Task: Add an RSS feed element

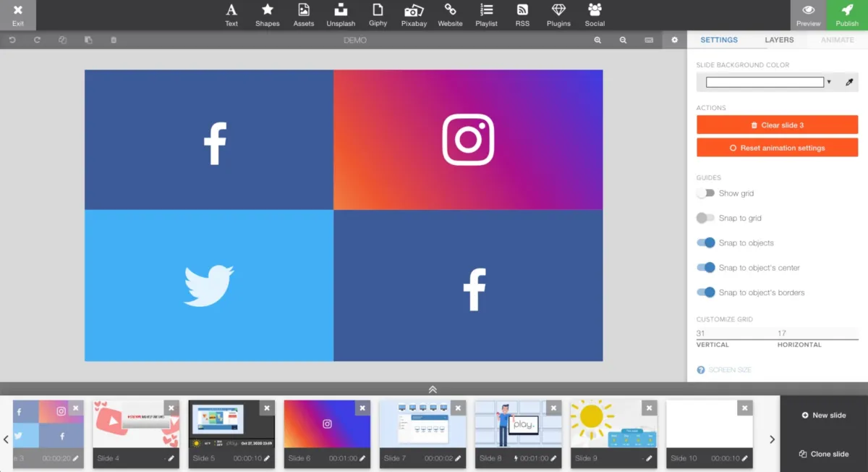Action: pyautogui.click(x=522, y=15)
